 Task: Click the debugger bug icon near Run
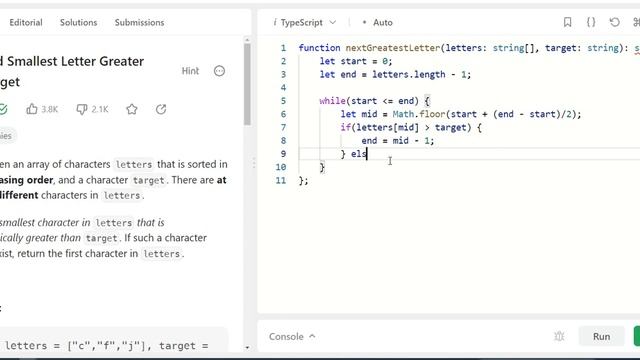(559, 336)
